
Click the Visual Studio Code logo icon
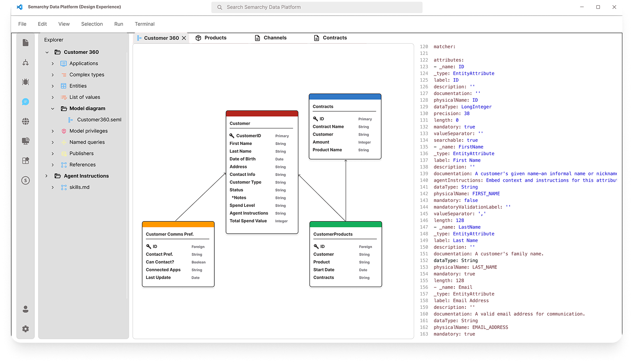click(19, 7)
